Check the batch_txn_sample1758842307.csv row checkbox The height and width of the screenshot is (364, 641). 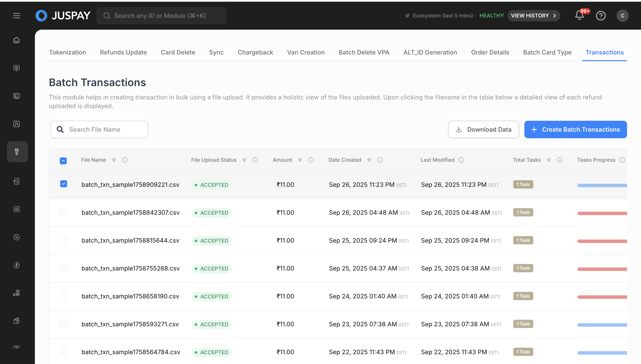pos(63,212)
